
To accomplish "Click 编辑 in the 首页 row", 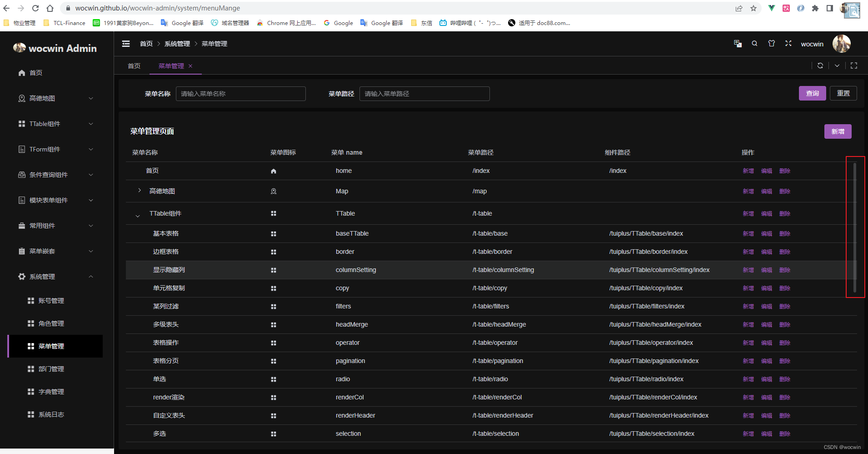I will 766,171.
